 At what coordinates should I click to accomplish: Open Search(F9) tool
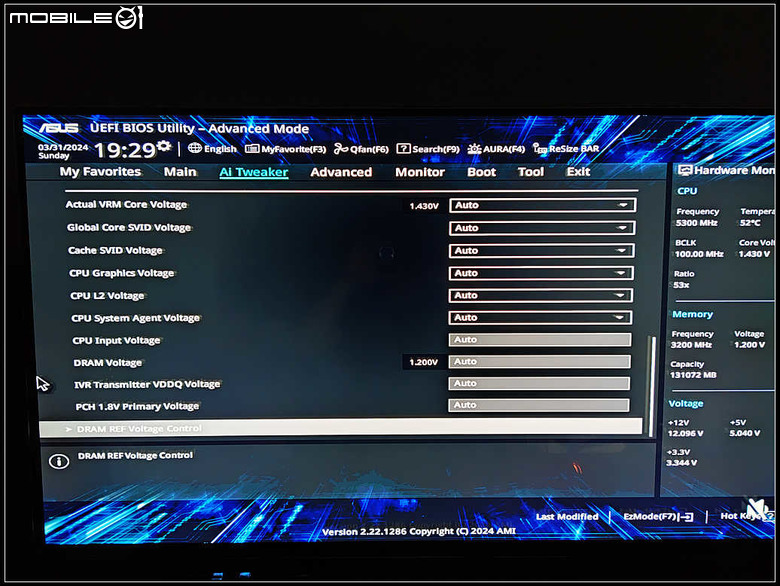click(x=428, y=149)
